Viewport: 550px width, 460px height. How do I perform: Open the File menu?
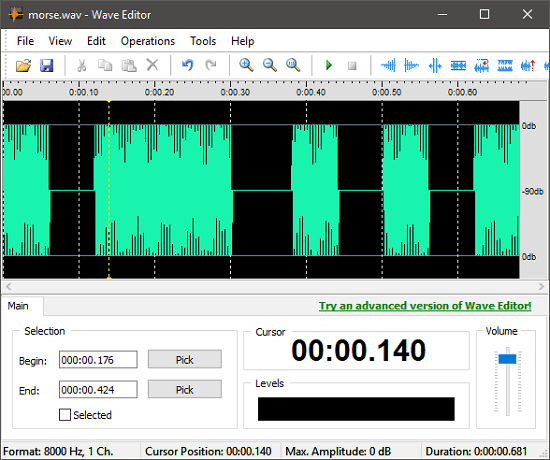25,41
